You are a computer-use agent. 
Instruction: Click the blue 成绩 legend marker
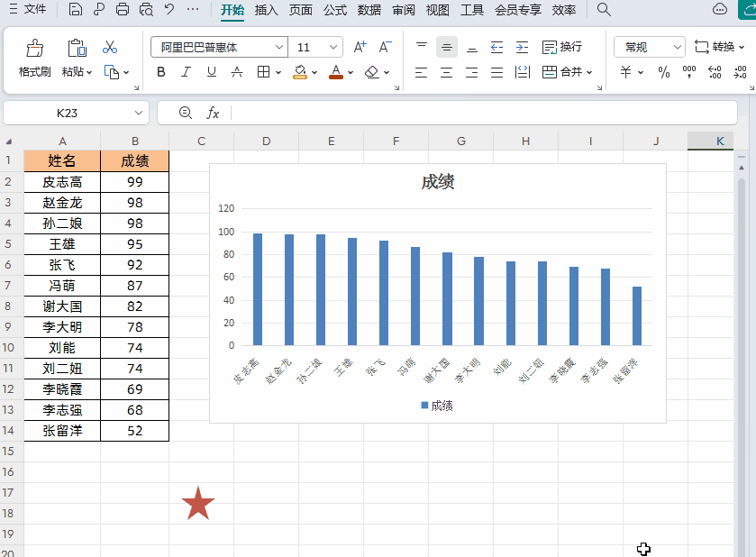(424, 406)
